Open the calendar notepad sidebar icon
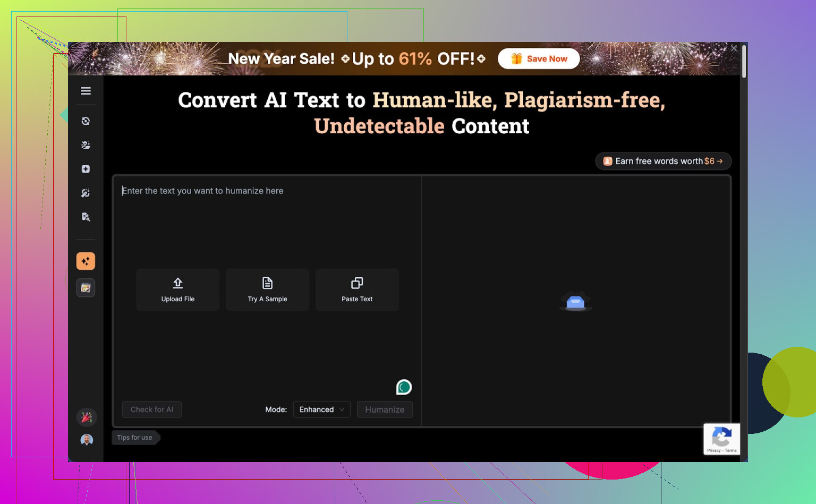 tap(86, 288)
